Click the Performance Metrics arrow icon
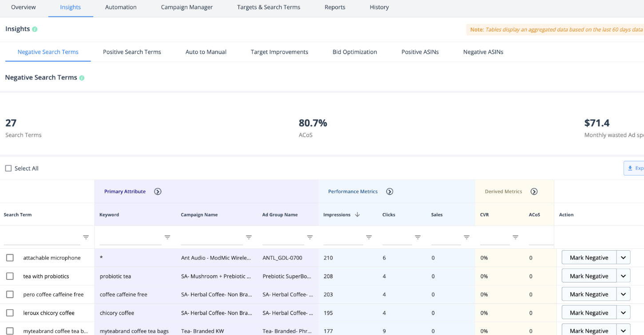The image size is (644, 335). (390, 191)
